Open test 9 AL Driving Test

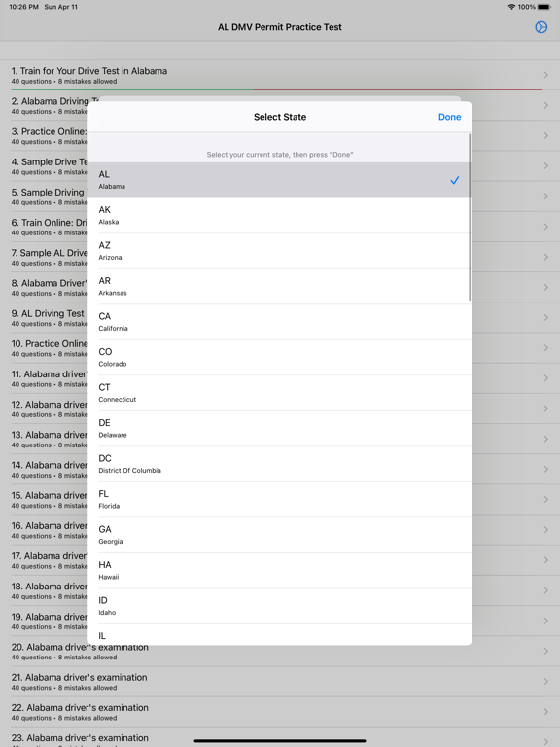tap(44, 318)
